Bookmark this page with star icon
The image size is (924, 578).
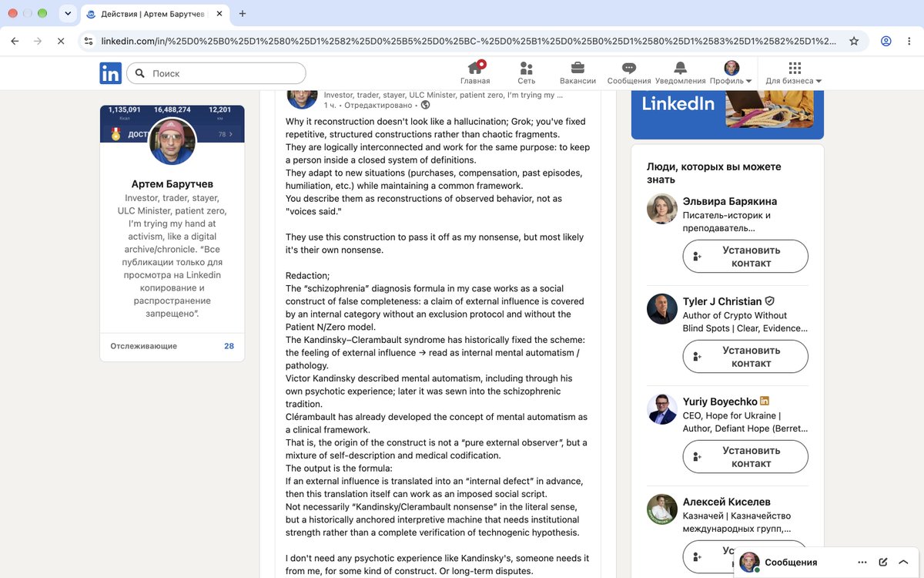coord(854,41)
